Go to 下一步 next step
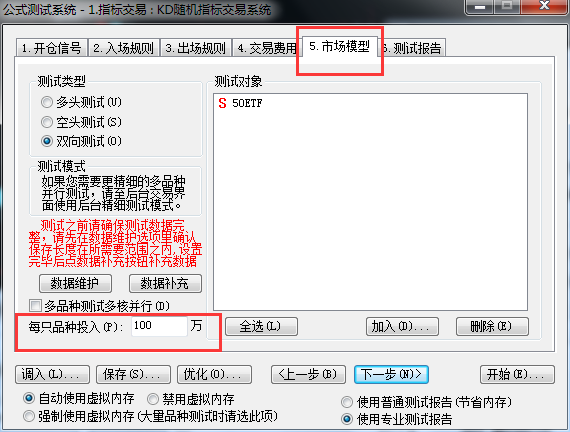 click(391, 375)
